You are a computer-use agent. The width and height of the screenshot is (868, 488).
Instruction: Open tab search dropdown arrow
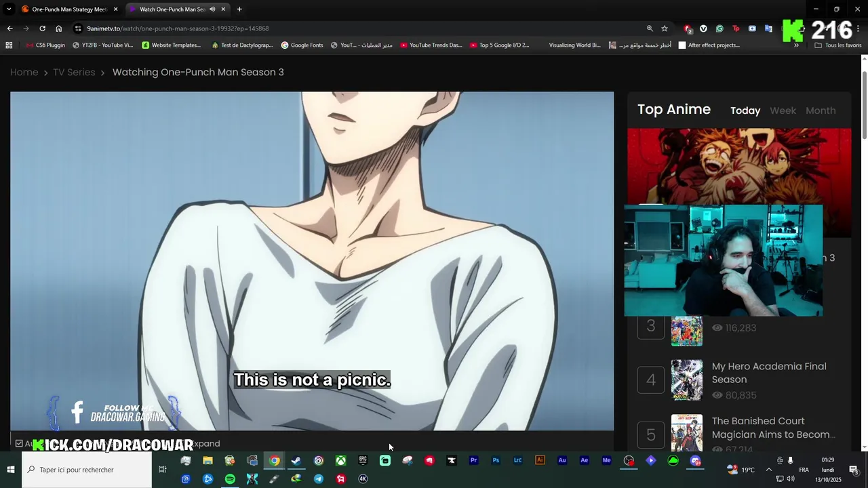pyautogui.click(x=9, y=9)
